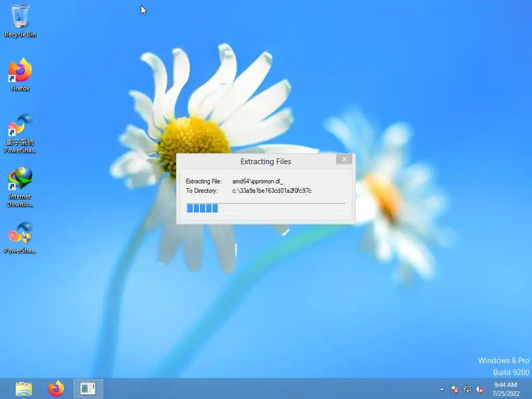Viewport: 532px width, 399px height.
Task: Launch Firefox from the desktop shortcut
Action: pos(20,75)
